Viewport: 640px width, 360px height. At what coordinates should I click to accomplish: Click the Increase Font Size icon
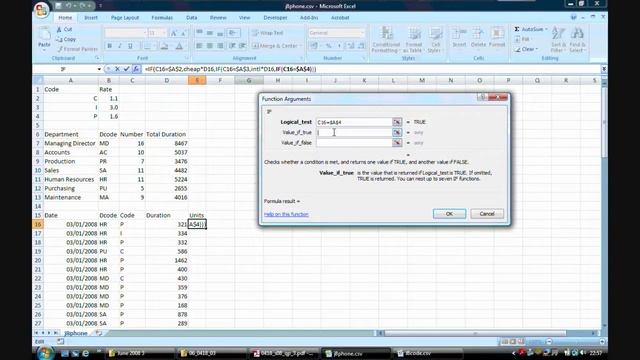tap(173, 33)
